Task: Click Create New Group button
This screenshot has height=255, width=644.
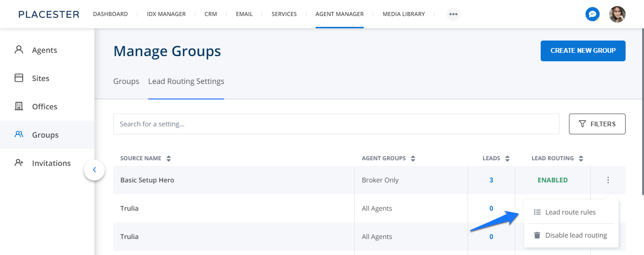Action: (583, 51)
